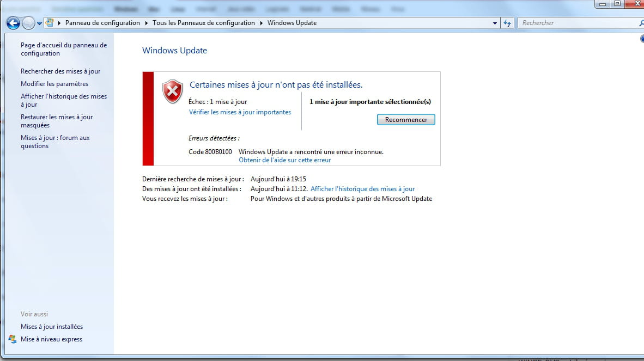Open Afficher l'historique link next to Aujourd'hui à 11:12

[x=363, y=189]
